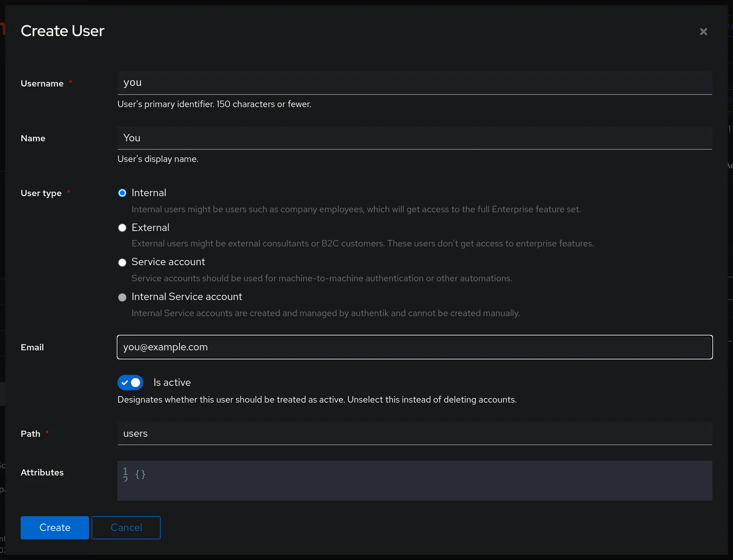Click the Name input field
This screenshot has height=560, width=733.
click(x=415, y=138)
